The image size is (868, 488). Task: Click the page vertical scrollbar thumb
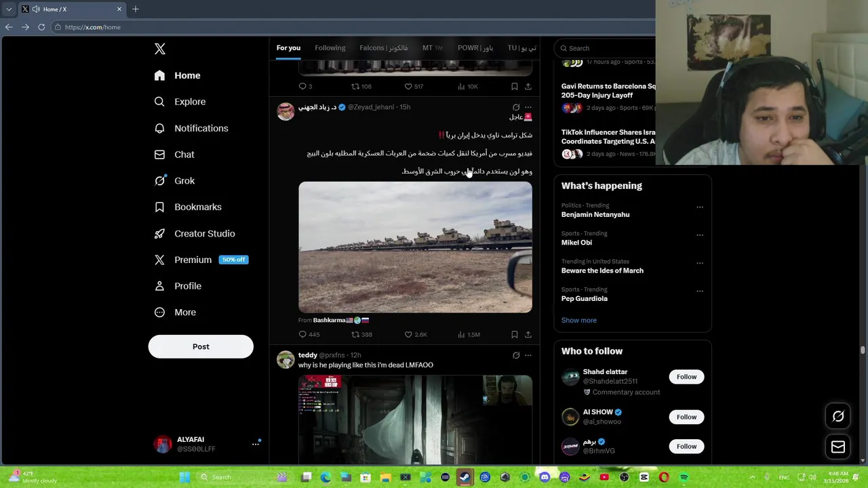click(863, 350)
